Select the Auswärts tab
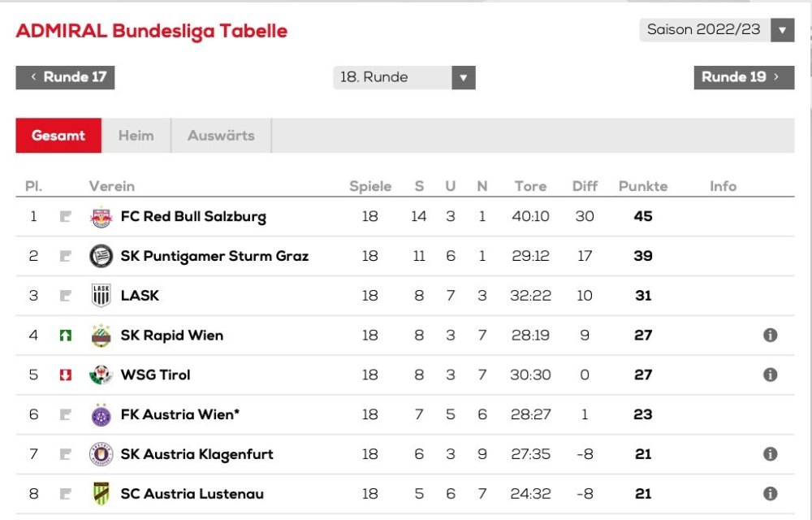The height and width of the screenshot is (520, 812). point(221,136)
